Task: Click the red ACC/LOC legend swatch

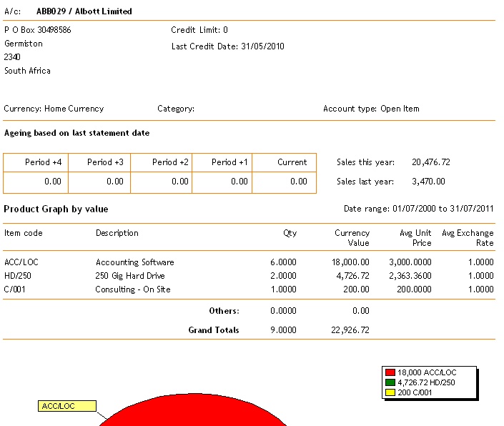Action: tap(390, 372)
